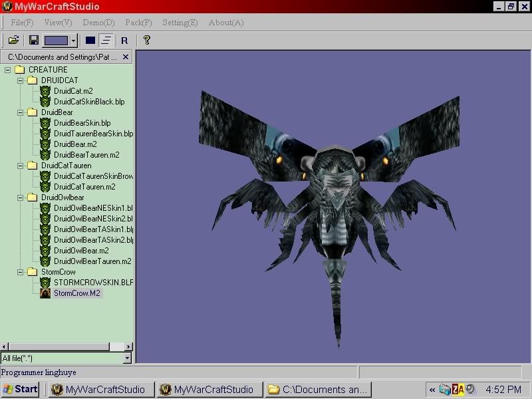Click the DruidBear folder icon
Viewport: 532px width, 399px height.
click(32, 112)
